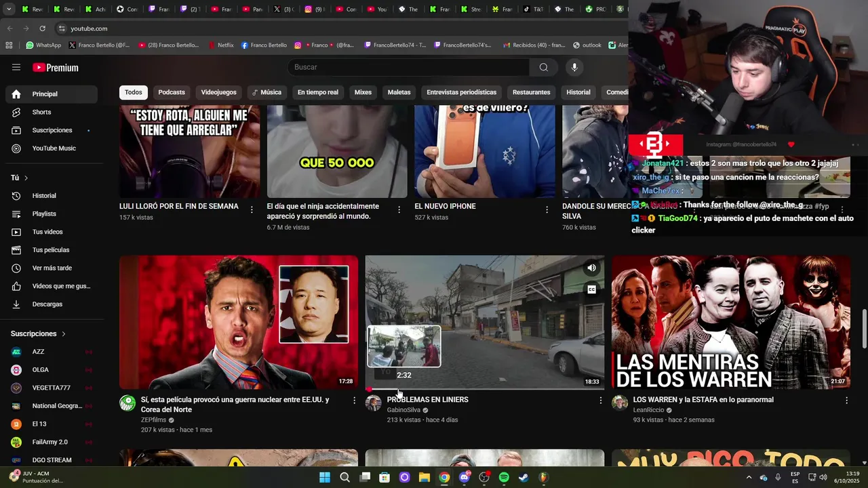The height and width of the screenshot is (488, 868).
Task: Open the AZZ subscription channel
Action: (x=52, y=352)
